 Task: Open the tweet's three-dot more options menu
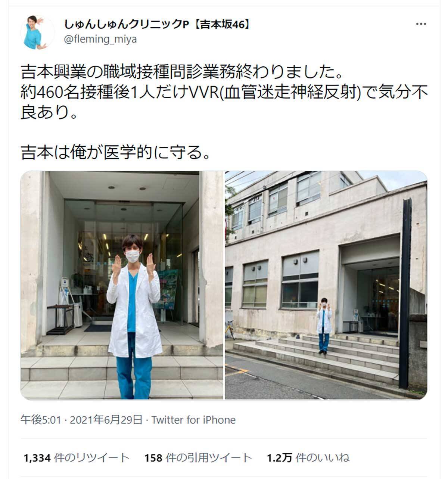coord(421,24)
